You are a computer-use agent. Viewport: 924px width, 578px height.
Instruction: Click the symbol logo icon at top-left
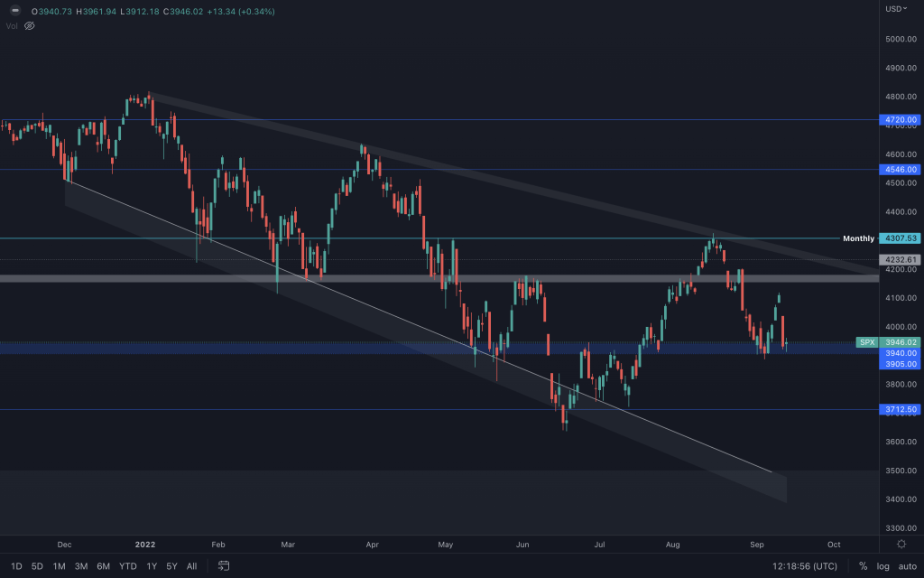(x=14, y=11)
